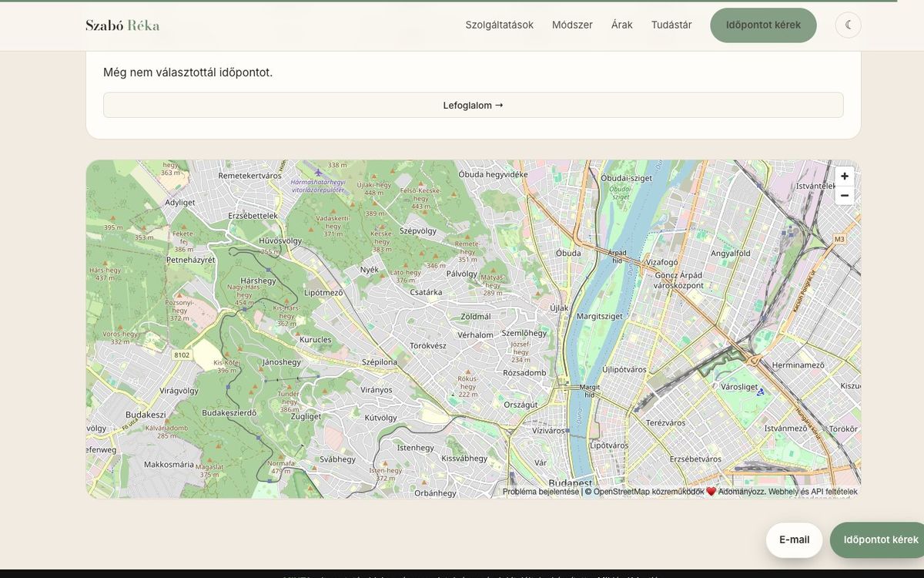The width and height of the screenshot is (924, 578).
Task: Open the Szolgáltatások menu item
Action: tap(499, 25)
